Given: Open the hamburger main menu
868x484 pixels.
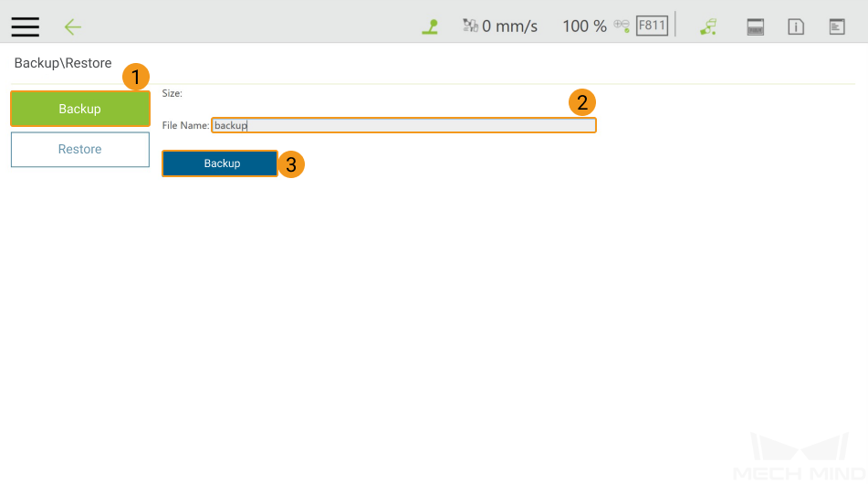Looking at the screenshot, I should 26,26.
